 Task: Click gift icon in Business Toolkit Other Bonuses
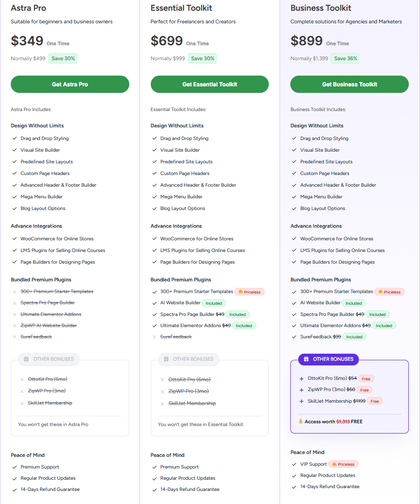306,359
